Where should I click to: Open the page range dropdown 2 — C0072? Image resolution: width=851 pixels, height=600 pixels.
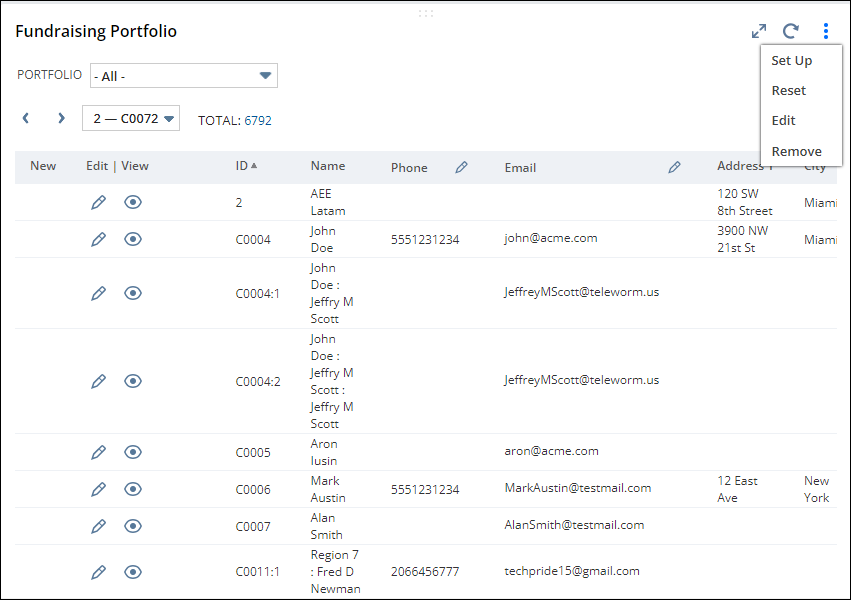(131, 118)
